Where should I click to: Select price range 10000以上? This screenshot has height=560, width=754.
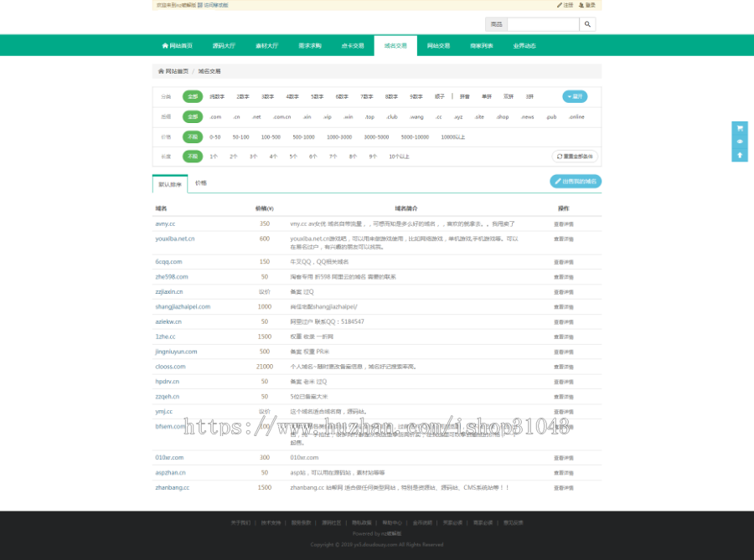coord(453,137)
